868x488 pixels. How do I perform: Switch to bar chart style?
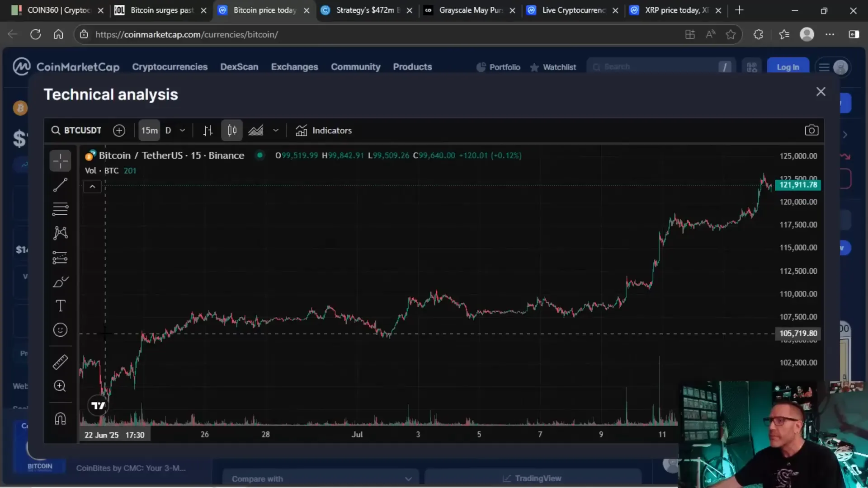point(208,131)
